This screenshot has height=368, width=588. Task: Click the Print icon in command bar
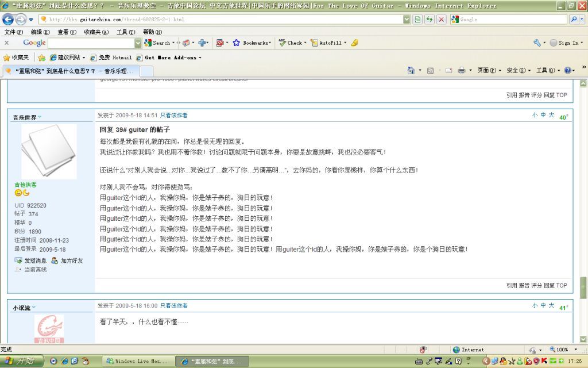461,70
